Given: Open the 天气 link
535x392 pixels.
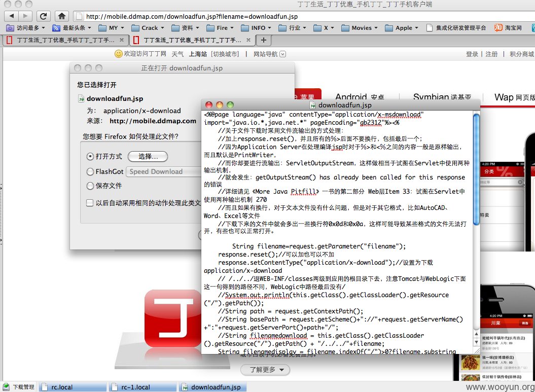Looking at the screenshot, I should (x=177, y=54).
